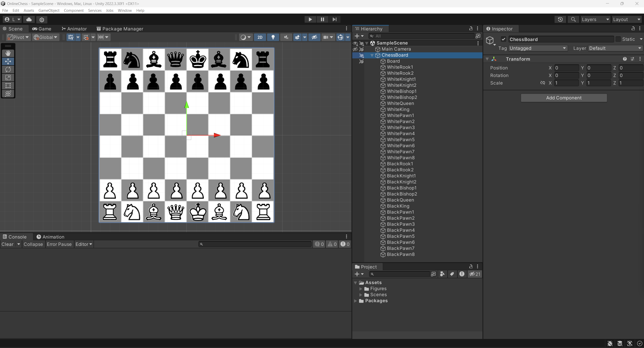Switch to the Animator tab
Image resolution: width=644 pixels, height=348 pixels.
coord(74,29)
